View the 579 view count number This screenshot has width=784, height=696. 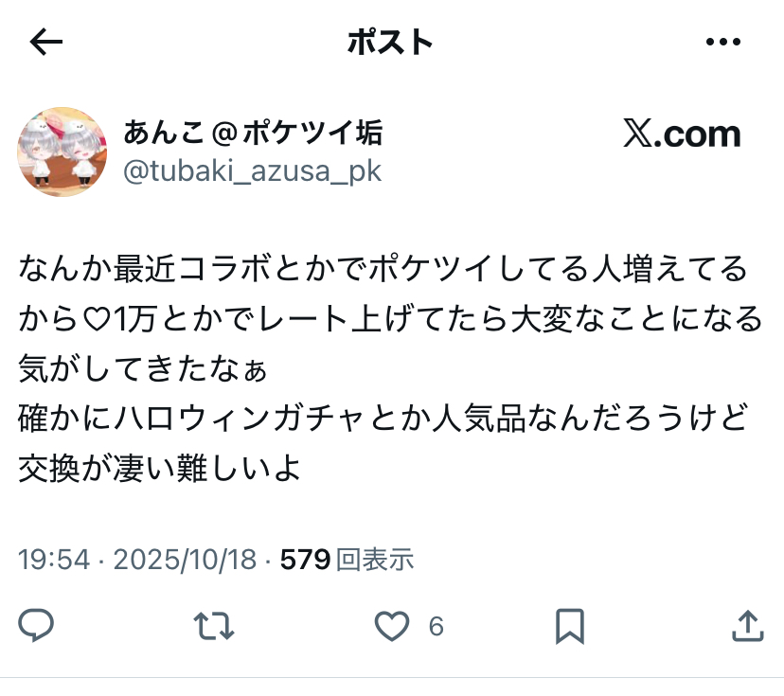pyautogui.click(x=305, y=559)
